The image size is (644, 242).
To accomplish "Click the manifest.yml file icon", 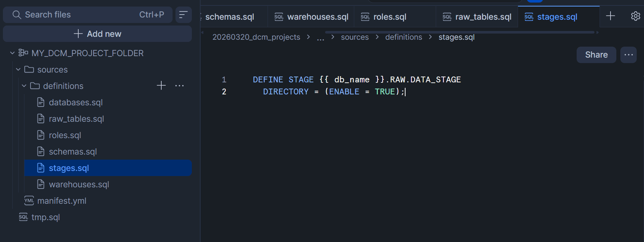I will [x=29, y=201].
